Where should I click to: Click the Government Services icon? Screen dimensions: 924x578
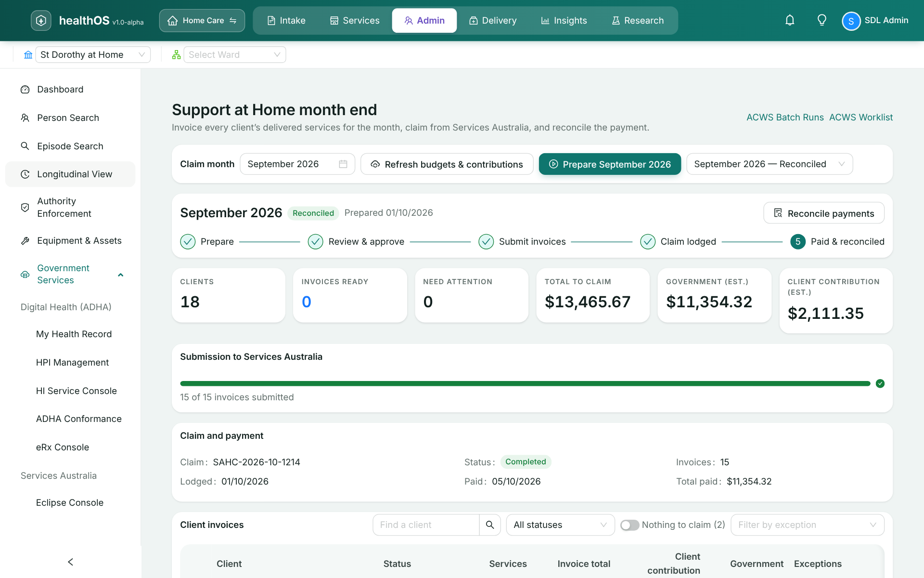coord(25,275)
